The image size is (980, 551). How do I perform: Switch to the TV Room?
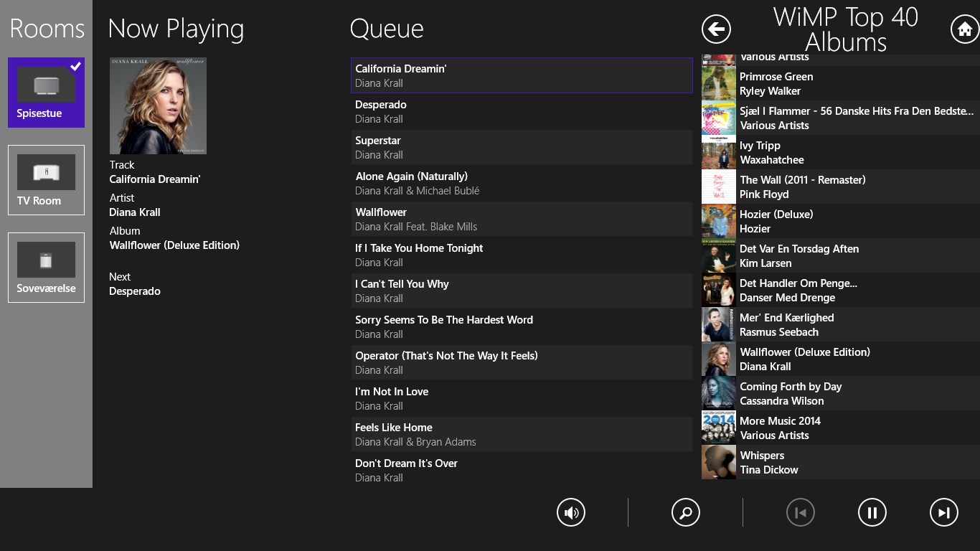point(46,180)
